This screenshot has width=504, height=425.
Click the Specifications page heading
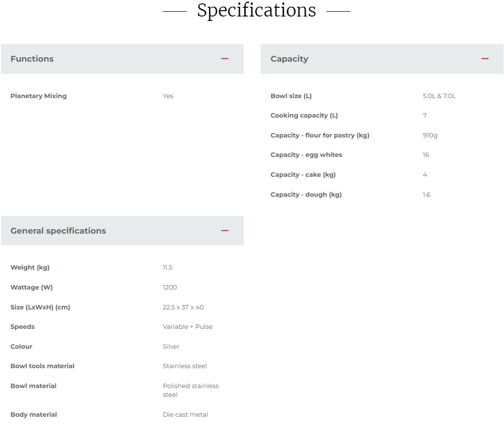256,10
